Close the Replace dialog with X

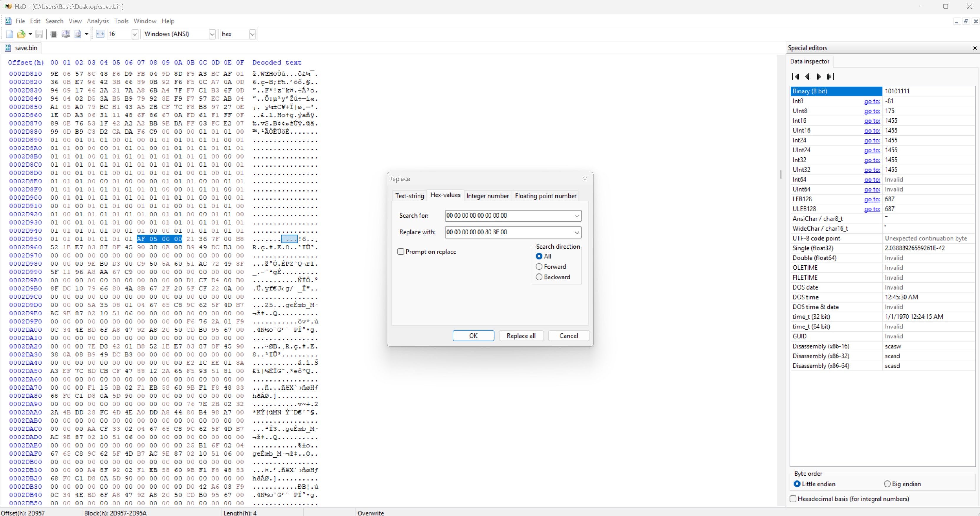pyautogui.click(x=585, y=179)
